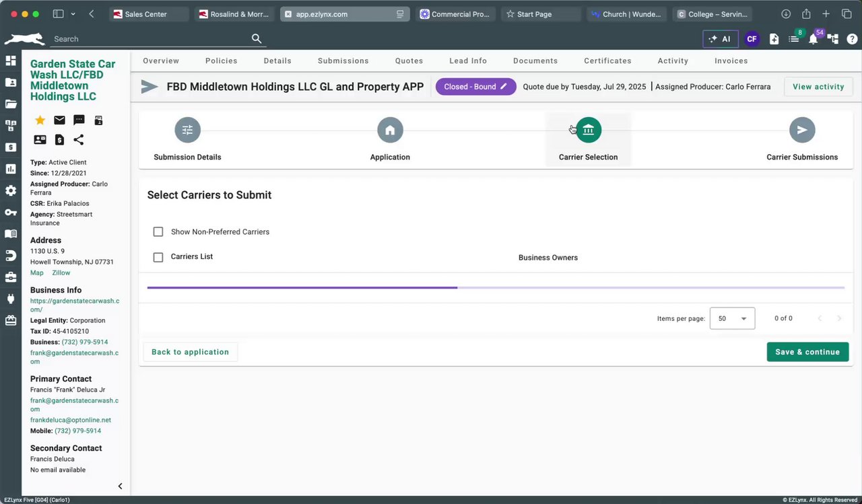Click Save & continue button
This screenshot has width=862, height=504.
(x=807, y=352)
